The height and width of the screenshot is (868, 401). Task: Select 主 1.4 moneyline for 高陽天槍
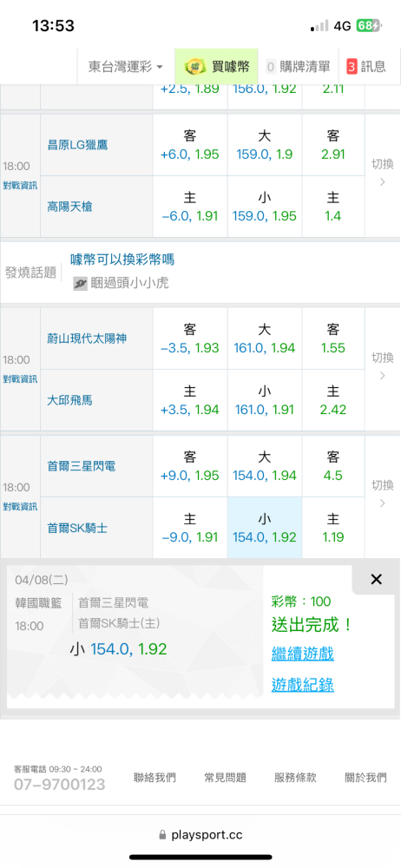pyautogui.click(x=333, y=207)
